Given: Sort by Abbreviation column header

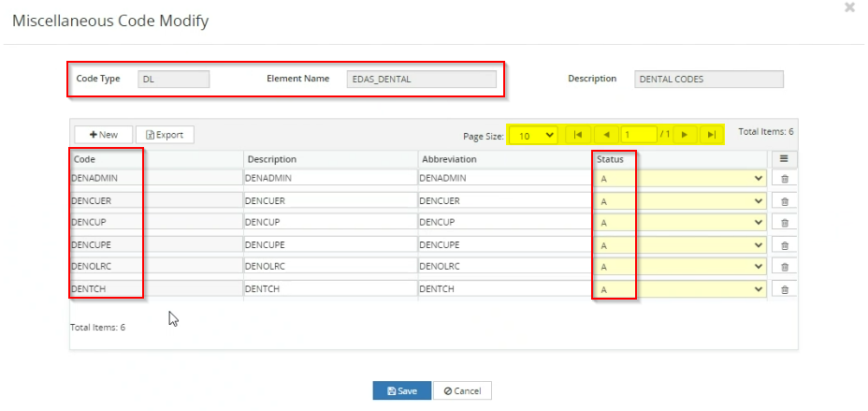Looking at the screenshot, I should coord(449,159).
